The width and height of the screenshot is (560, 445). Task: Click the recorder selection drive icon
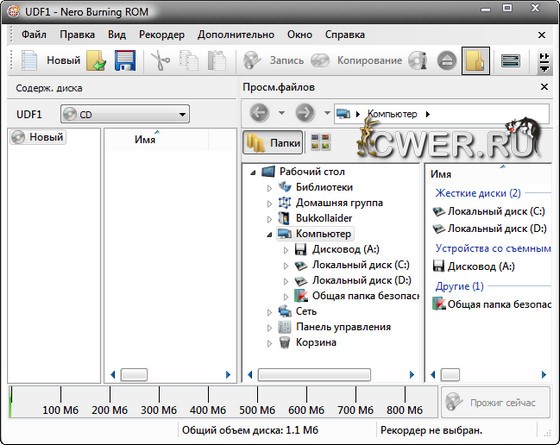(510, 61)
